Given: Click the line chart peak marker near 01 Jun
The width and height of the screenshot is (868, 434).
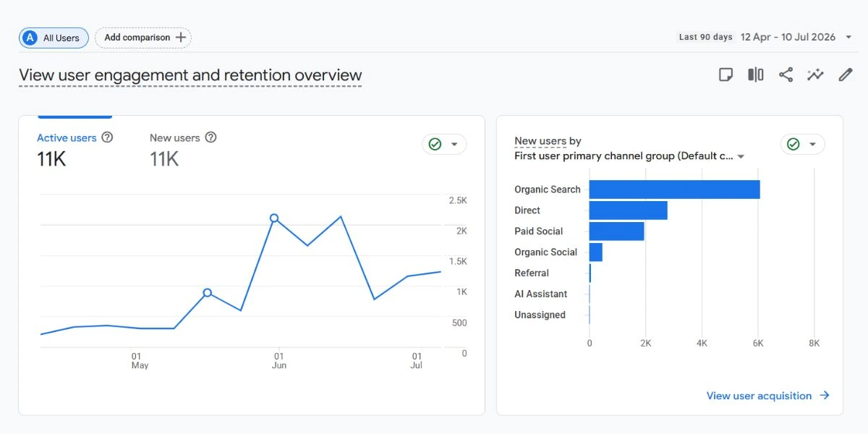Looking at the screenshot, I should point(274,218).
